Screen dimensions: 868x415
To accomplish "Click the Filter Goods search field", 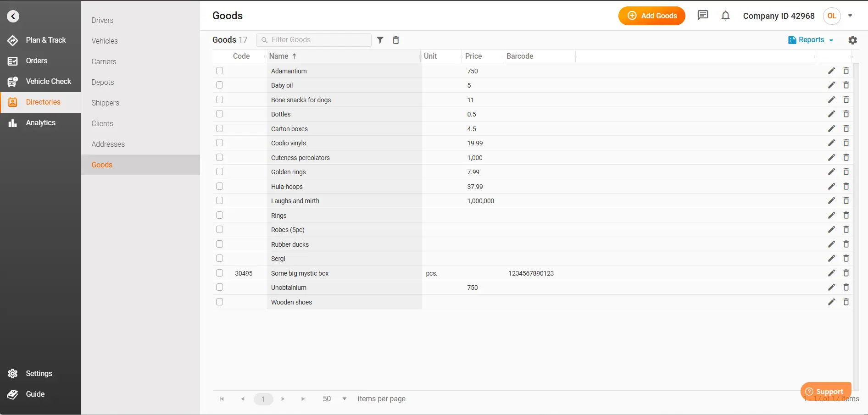I will point(317,40).
